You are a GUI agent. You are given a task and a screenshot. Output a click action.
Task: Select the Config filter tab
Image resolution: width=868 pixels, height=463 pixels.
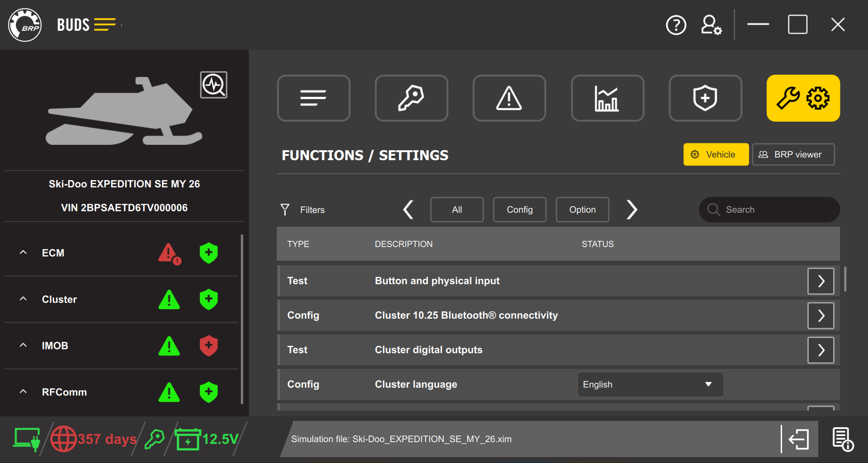[519, 209]
